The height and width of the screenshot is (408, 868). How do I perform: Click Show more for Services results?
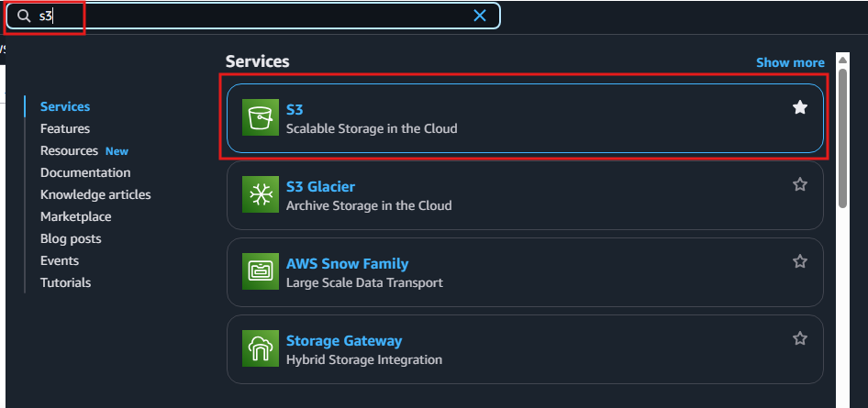click(x=790, y=62)
